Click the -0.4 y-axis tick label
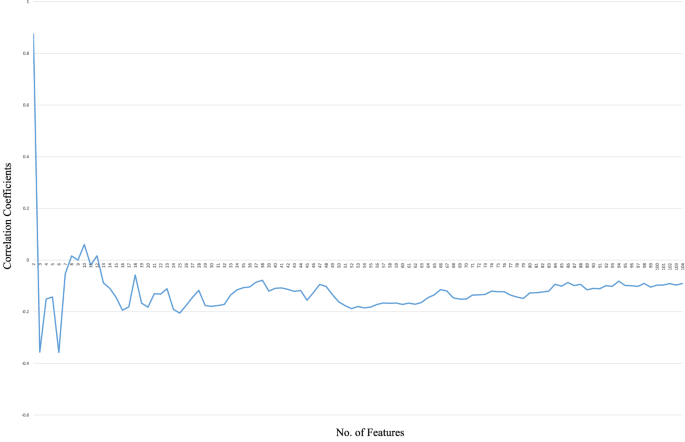Screen dimensions: 685x442 [x=26, y=363]
